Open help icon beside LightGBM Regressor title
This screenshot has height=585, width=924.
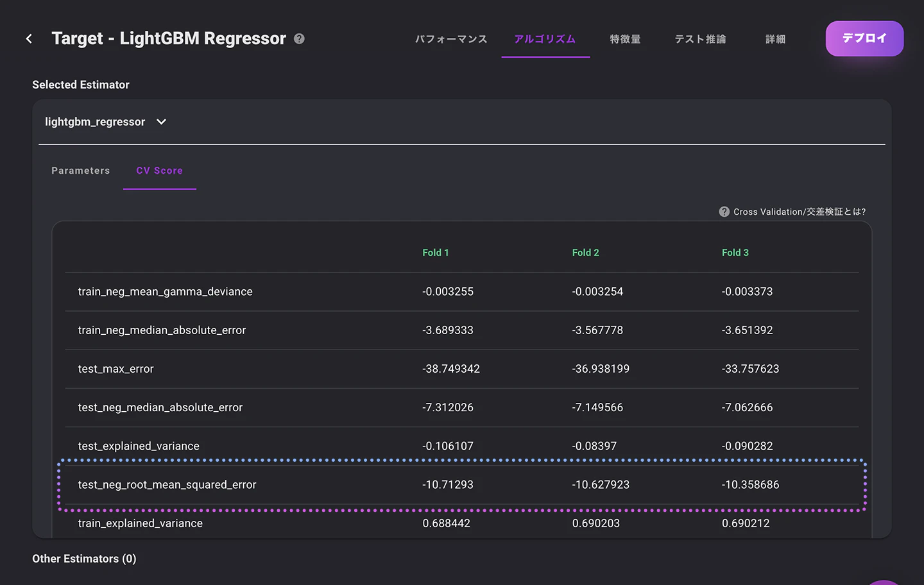[x=299, y=38]
